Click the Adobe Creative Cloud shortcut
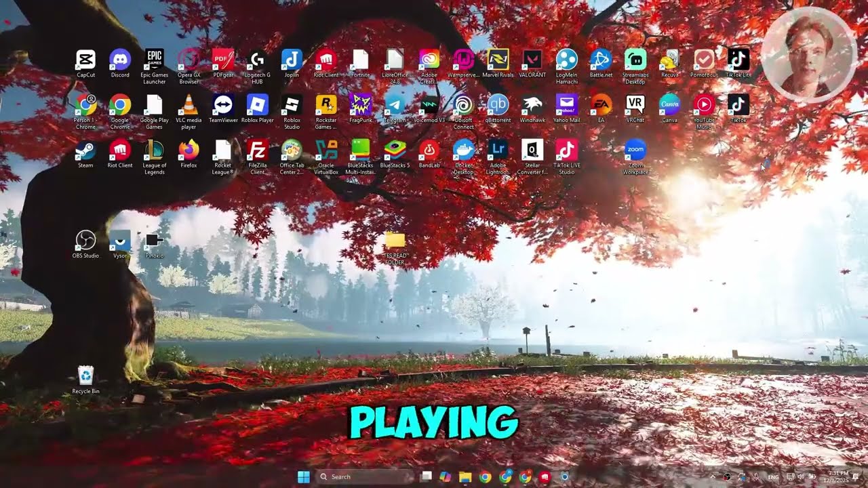The height and width of the screenshot is (488, 868). click(429, 60)
